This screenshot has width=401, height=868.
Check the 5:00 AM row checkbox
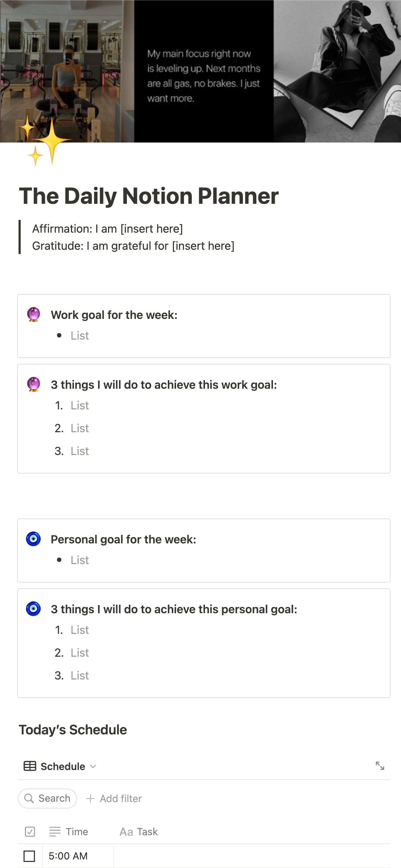click(29, 856)
